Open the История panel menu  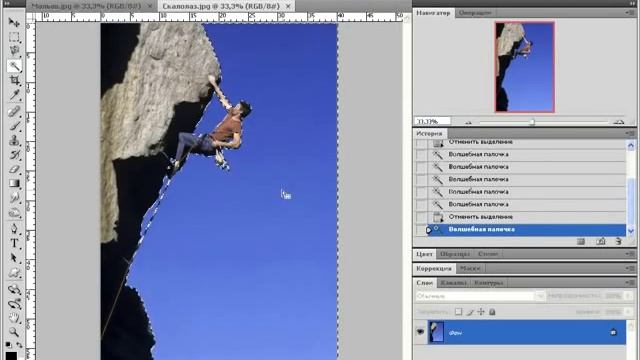coord(630,133)
